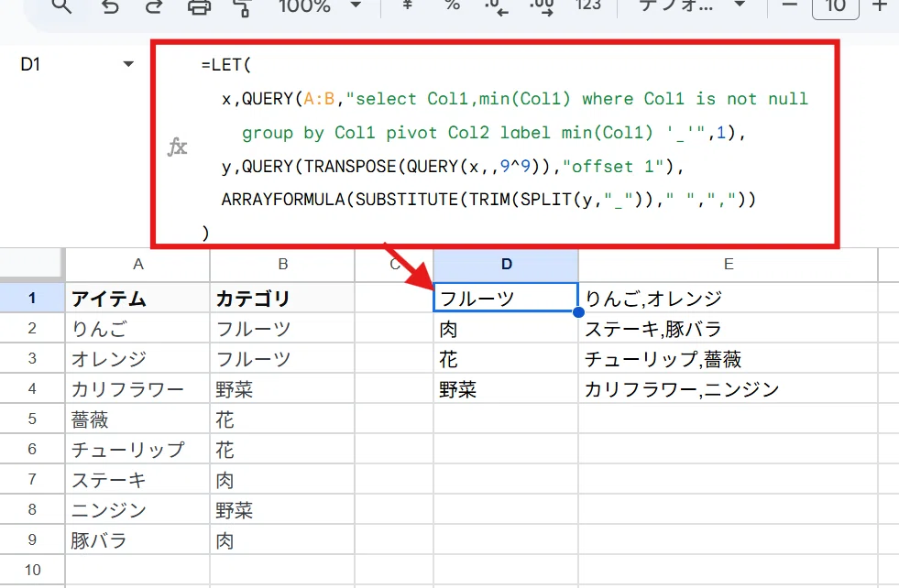Image resolution: width=899 pixels, height=588 pixels.
Task: Click the fill handle on cell D1
Action: [x=578, y=311]
